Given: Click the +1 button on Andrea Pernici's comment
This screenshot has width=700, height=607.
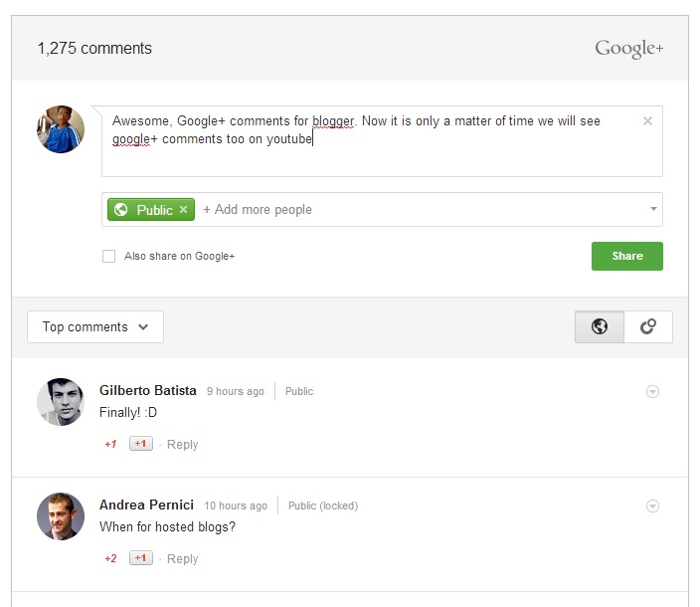Looking at the screenshot, I should [141, 558].
